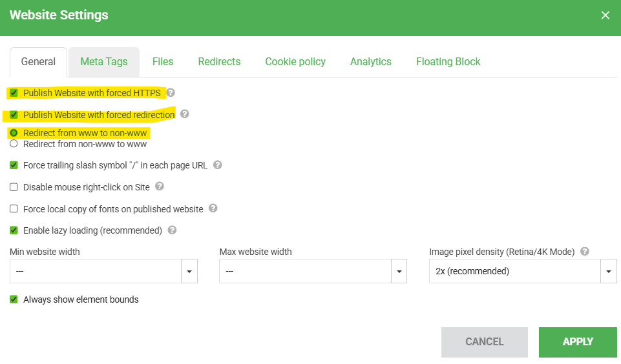The image size is (621, 364).
Task: Toggle Always show element bounds checkbox
Action: 14,299
